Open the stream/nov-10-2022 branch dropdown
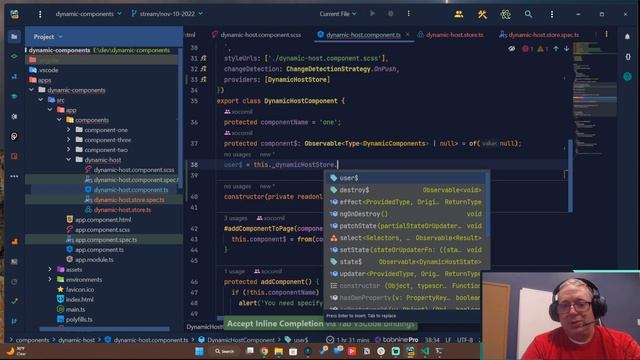 pos(167,14)
